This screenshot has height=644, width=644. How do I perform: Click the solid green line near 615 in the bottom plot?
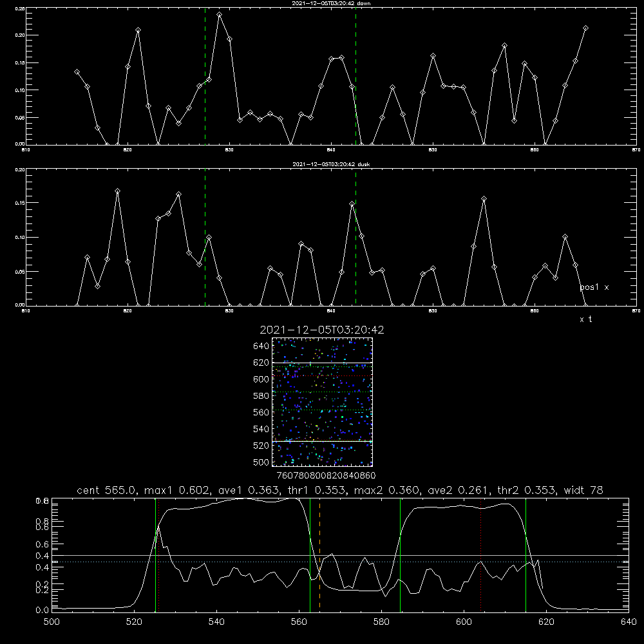coord(526,554)
